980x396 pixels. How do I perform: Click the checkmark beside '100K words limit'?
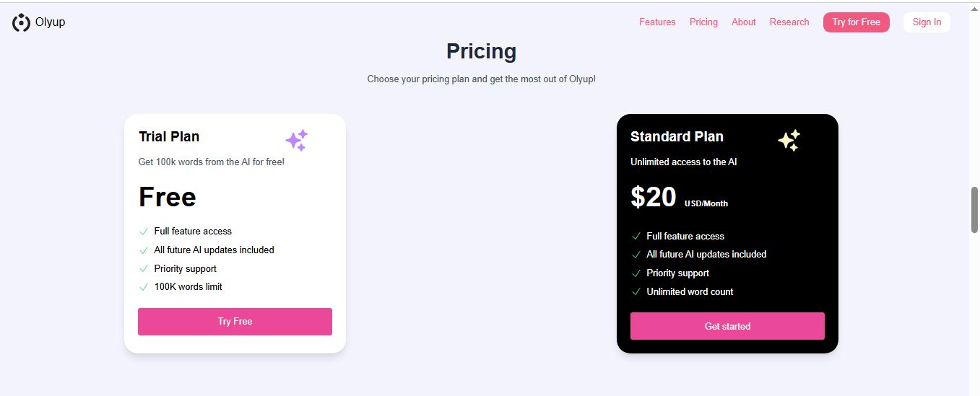click(144, 287)
